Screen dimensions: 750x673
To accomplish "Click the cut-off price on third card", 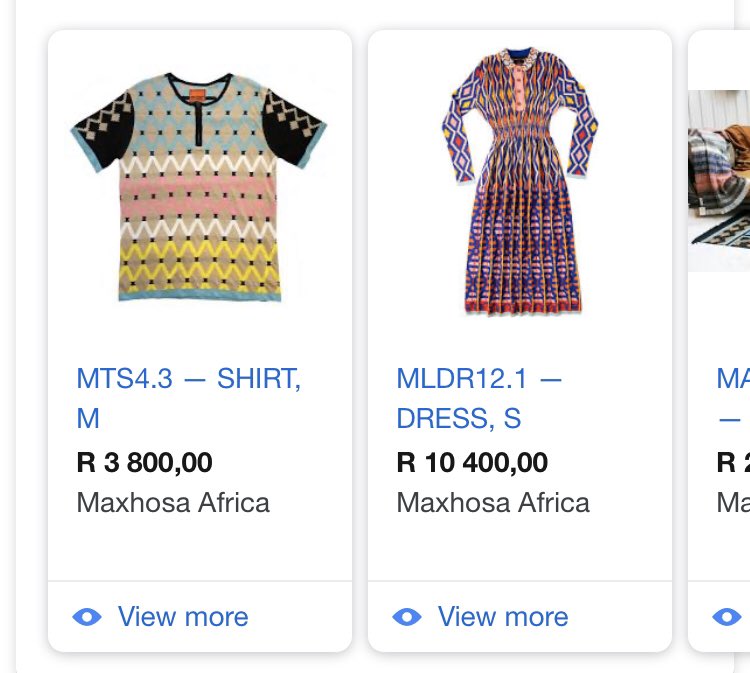I will point(733,463).
